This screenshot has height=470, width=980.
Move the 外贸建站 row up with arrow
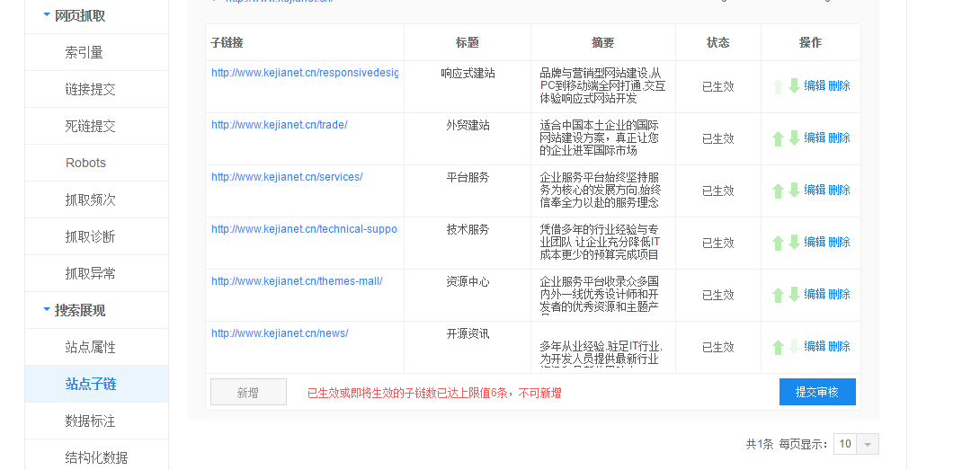[x=779, y=138]
